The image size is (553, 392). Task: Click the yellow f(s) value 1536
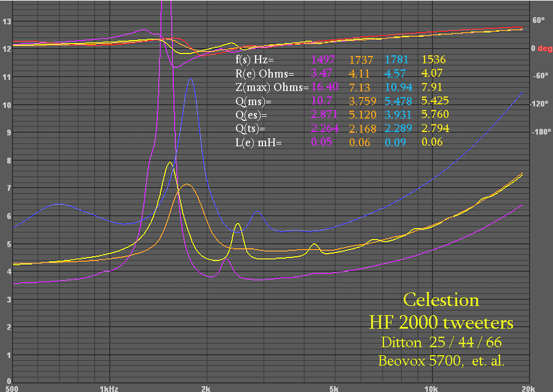tap(434, 59)
